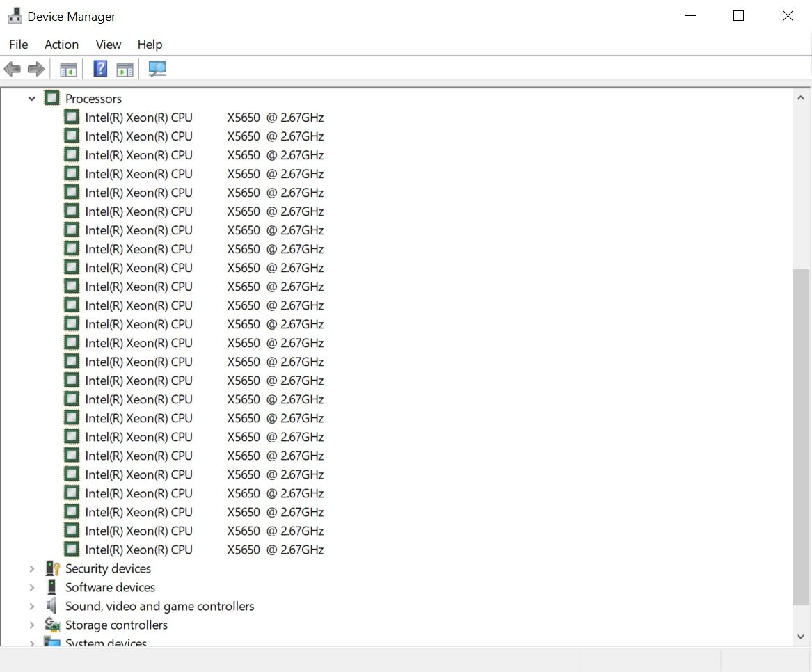The height and width of the screenshot is (672, 812).
Task: Toggle the Show/Hide Console Tree toolbar icon
Action: click(68, 70)
